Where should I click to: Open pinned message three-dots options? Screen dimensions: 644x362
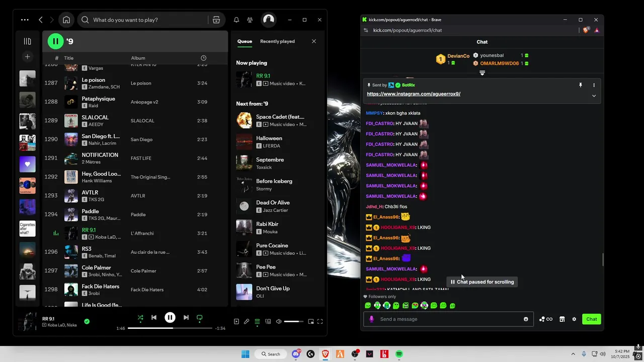point(594,85)
